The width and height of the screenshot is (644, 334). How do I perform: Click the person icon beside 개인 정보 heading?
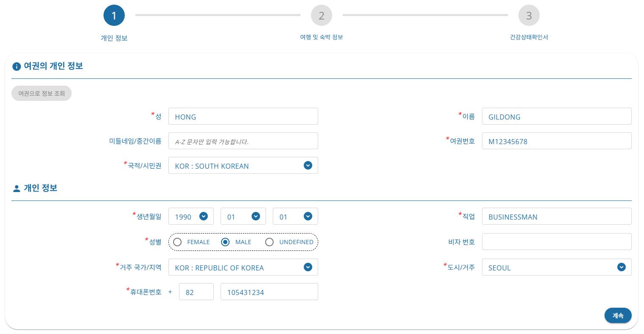coord(17,189)
